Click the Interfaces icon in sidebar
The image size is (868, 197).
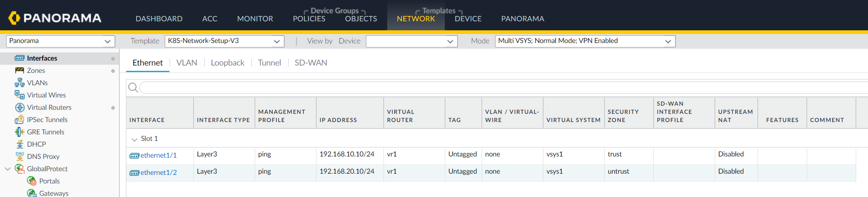click(x=19, y=58)
